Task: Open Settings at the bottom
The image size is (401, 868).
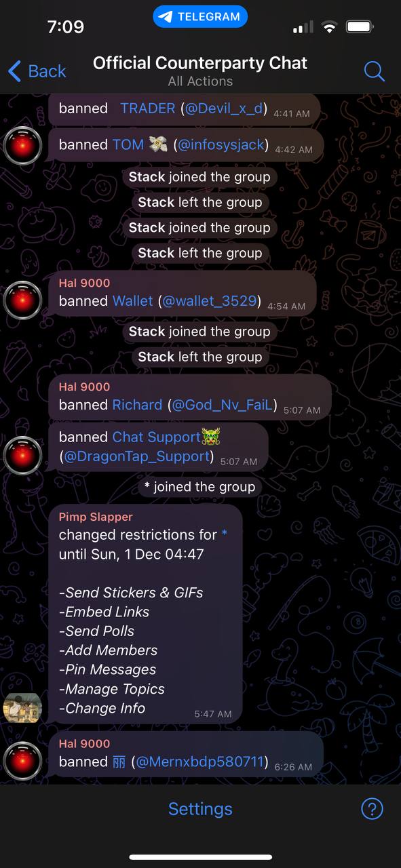Action: tap(200, 808)
